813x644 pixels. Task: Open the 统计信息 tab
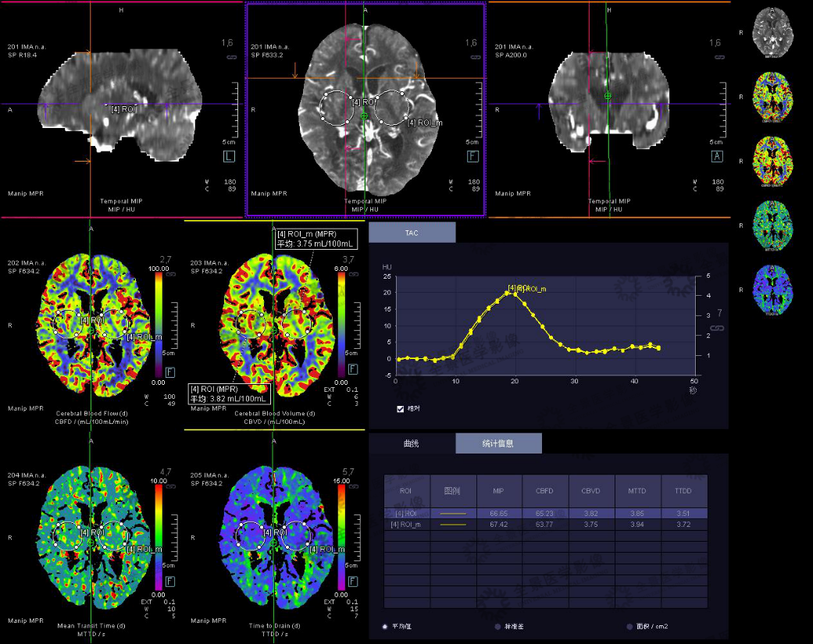tap(498, 443)
